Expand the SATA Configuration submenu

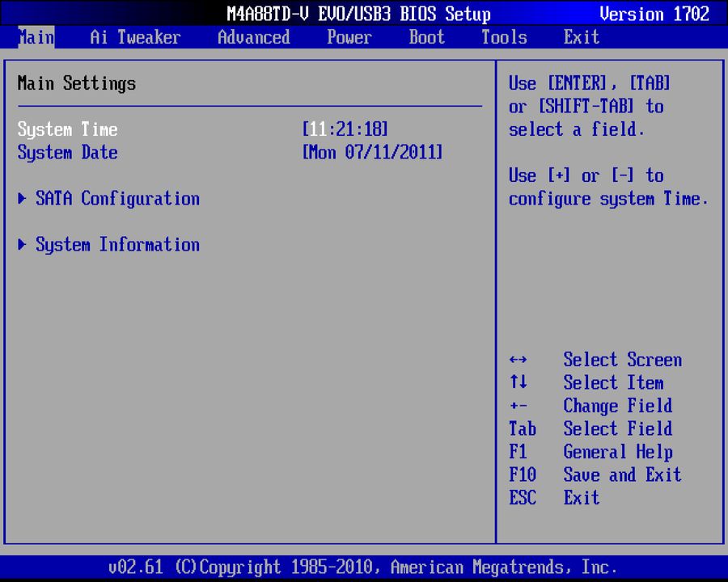(x=117, y=199)
